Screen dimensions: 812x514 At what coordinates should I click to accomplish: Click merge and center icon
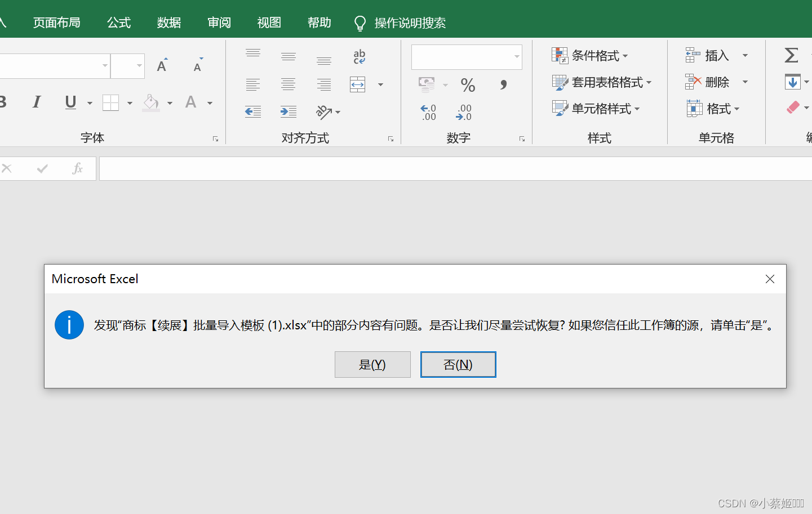(358, 84)
